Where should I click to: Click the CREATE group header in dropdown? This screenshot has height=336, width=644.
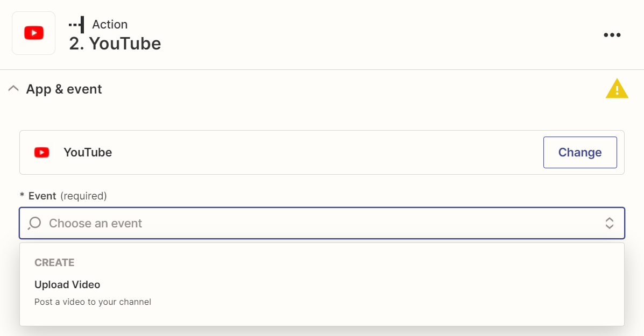pos(54,262)
